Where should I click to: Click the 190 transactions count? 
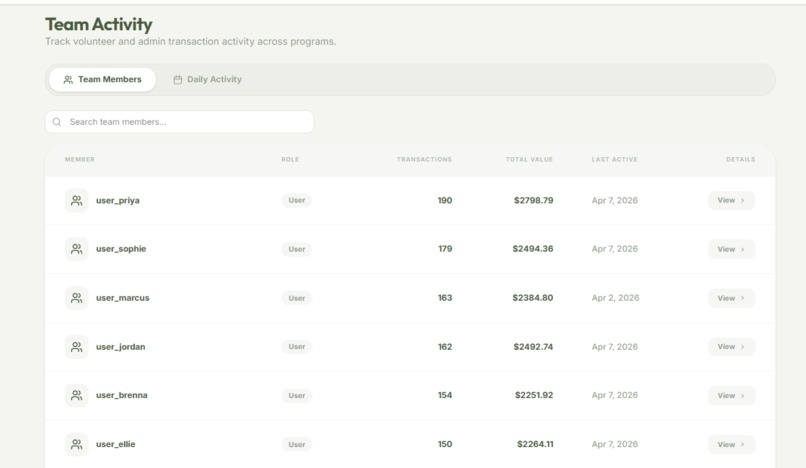click(445, 201)
